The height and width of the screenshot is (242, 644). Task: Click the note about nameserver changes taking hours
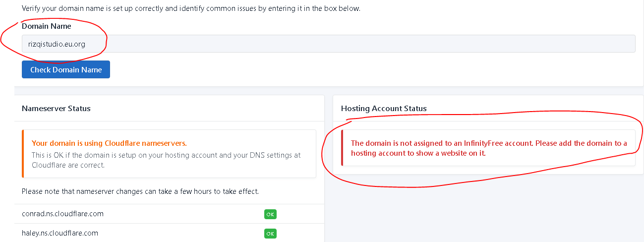coord(140,191)
